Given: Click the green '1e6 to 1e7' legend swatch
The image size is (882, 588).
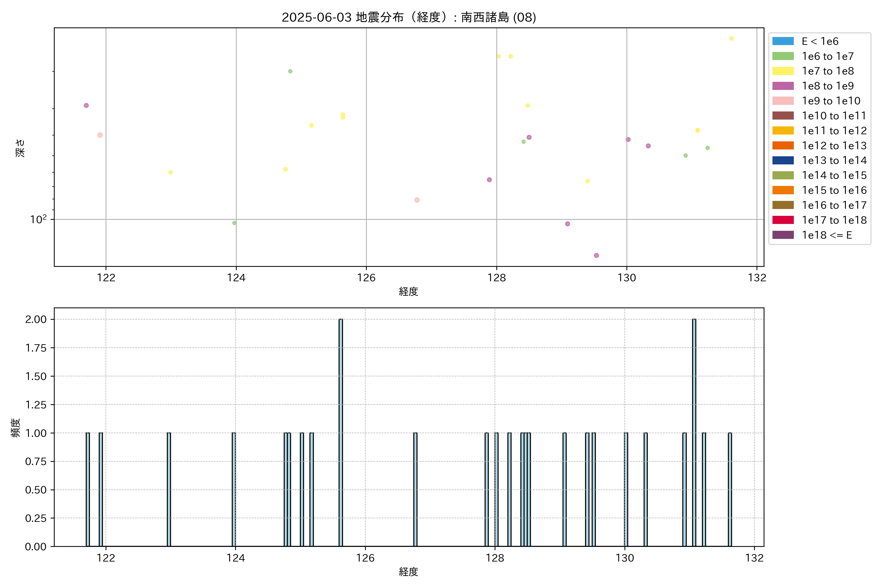Looking at the screenshot, I should tap(783, 56).
